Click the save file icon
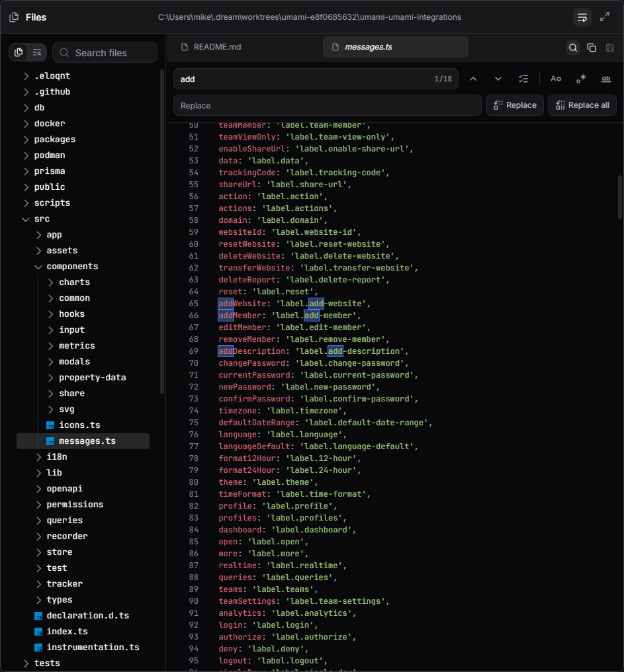Screen dimensions: 624x672 pyautogui.click(x=610, y=48)
